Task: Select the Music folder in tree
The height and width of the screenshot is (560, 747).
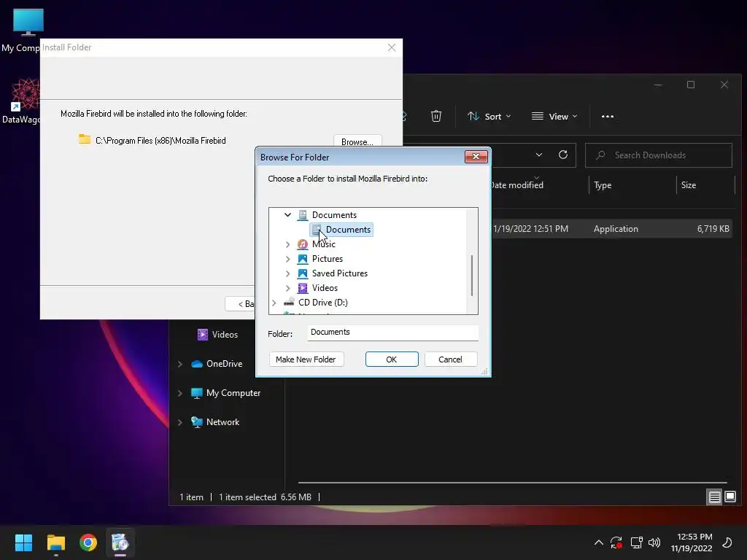Action: (324, 244)
